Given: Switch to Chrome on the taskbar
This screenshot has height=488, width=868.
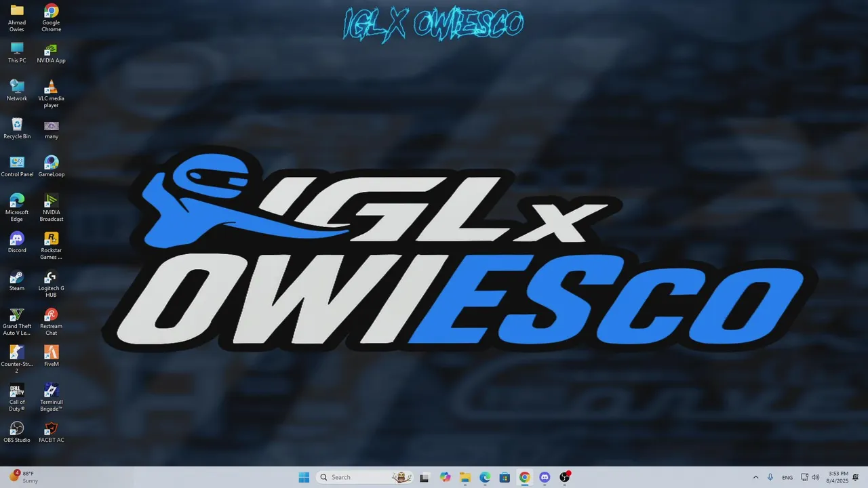Looking at the screenshot, I should point(524,477).
